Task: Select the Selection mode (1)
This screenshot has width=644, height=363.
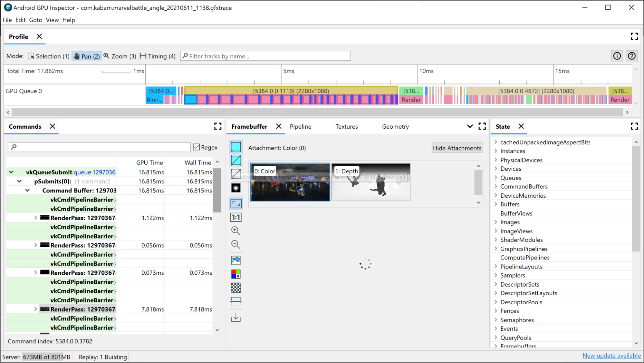Action: click(47, 56)
